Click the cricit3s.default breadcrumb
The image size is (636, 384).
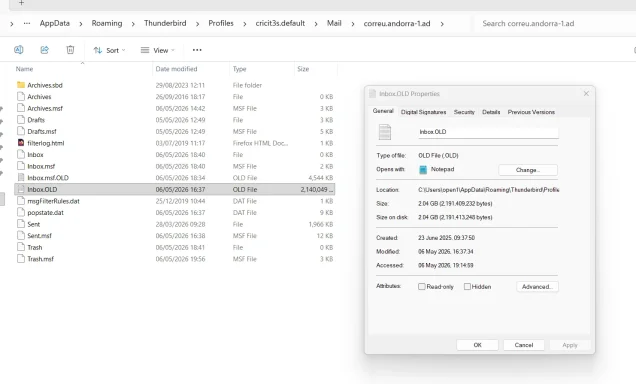[280, 24]
